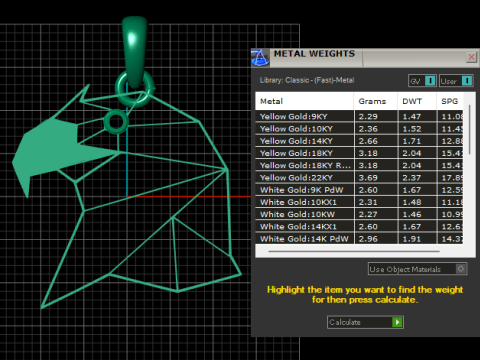Click DWT value 1.71 for 14KY

[412, 141]
